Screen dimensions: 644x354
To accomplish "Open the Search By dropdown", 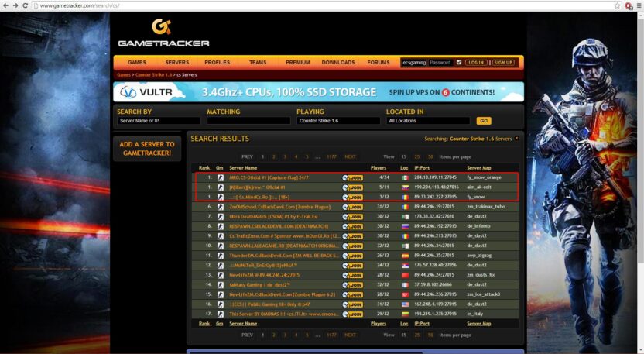I will coord(159,121).
